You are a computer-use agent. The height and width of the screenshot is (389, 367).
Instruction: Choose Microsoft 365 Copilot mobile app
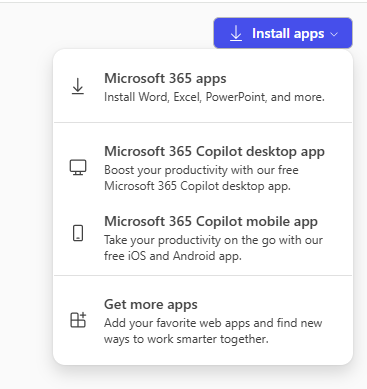tap(203, 238)
